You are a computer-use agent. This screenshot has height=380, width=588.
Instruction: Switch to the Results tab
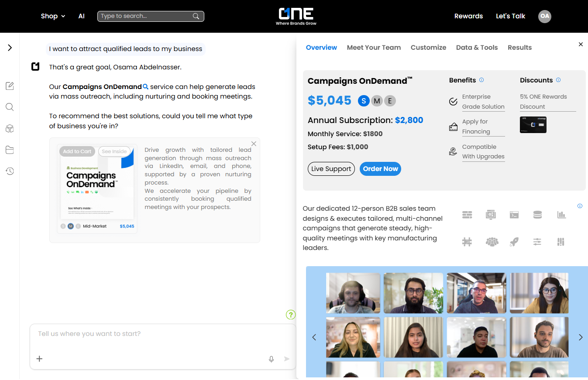[519, 48]
